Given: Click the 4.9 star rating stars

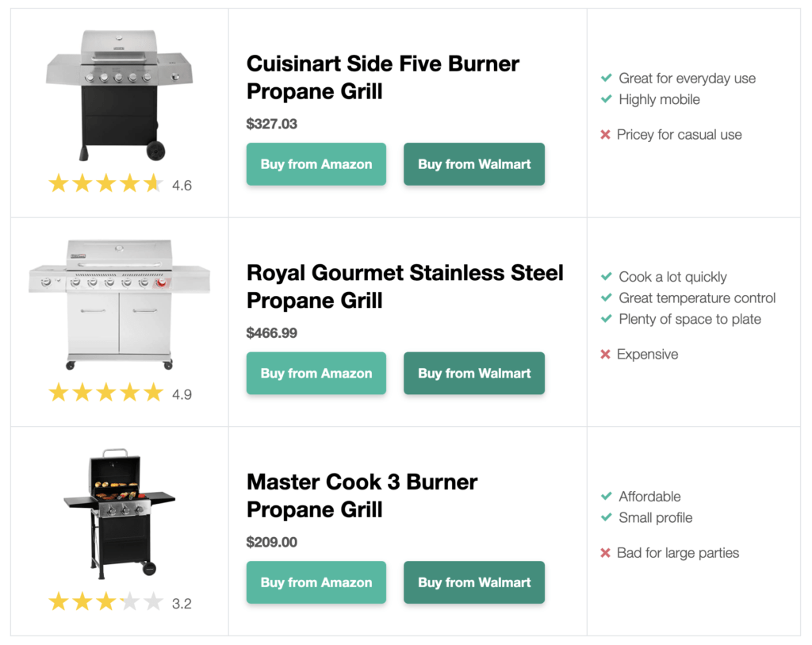Looking at the screenshot, I should tap(106, 393).
